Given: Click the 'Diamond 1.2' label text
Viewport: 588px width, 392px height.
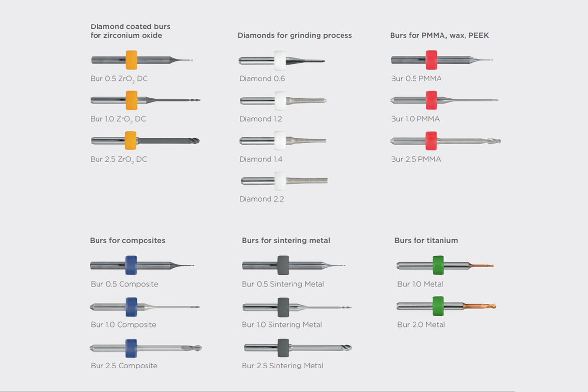Looking at the screenshot, I should (x=261, y=119).
